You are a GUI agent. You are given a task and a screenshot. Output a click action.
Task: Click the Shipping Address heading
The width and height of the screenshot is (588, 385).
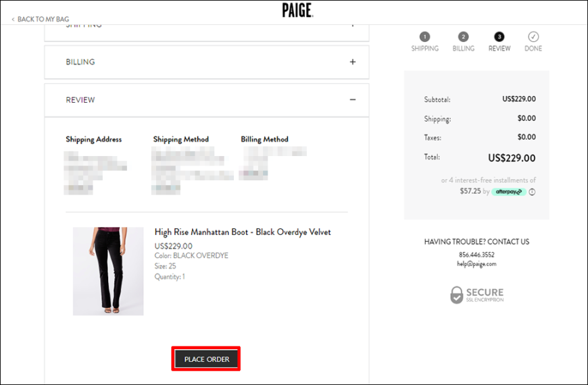click(94, 139)
